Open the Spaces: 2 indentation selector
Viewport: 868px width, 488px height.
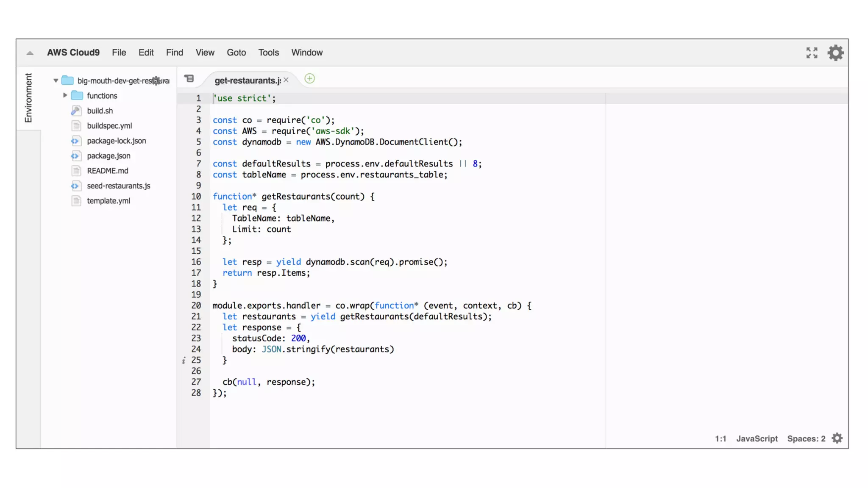[x=806, y=439]
